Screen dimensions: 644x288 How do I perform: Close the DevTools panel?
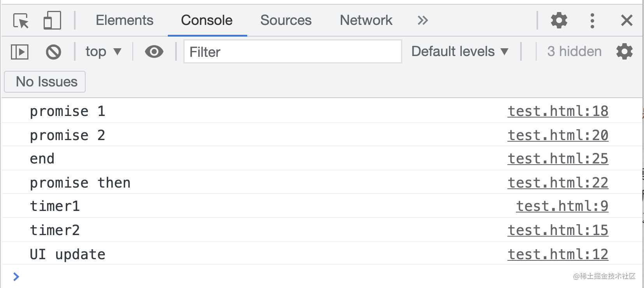click(626, 20)
